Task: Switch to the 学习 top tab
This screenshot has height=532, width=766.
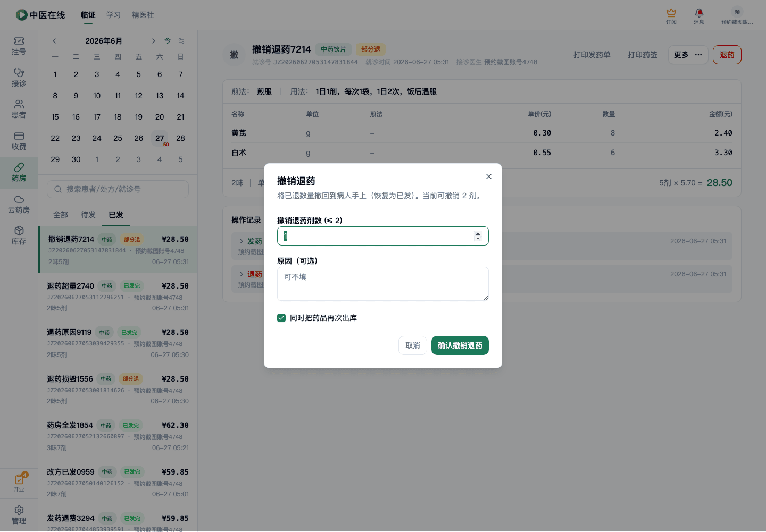Action: (114, 15)
